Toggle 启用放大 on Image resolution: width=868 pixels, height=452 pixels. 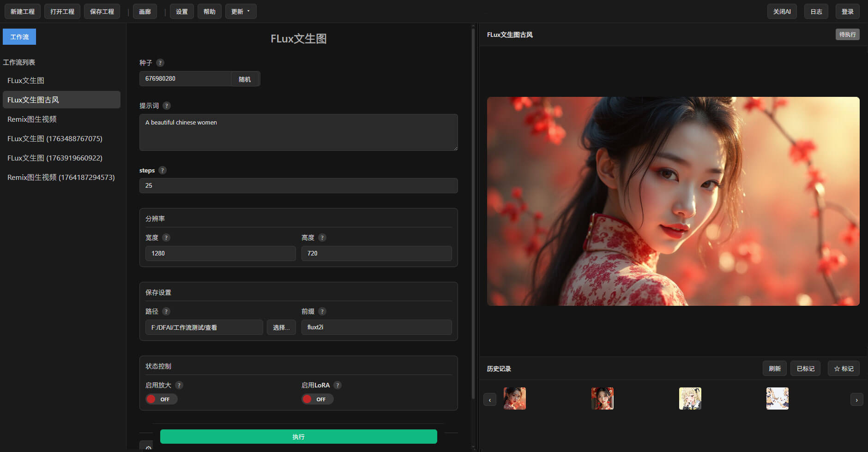(x=161, y=399)
